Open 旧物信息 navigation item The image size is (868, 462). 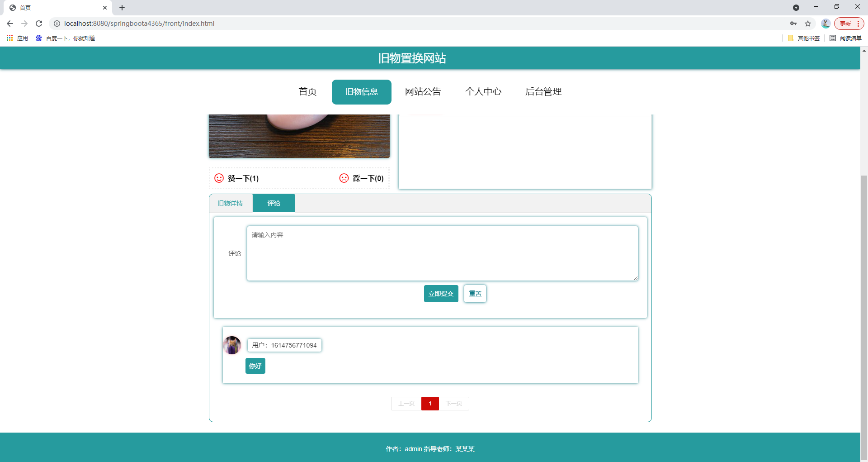click(x=362, y=92)
